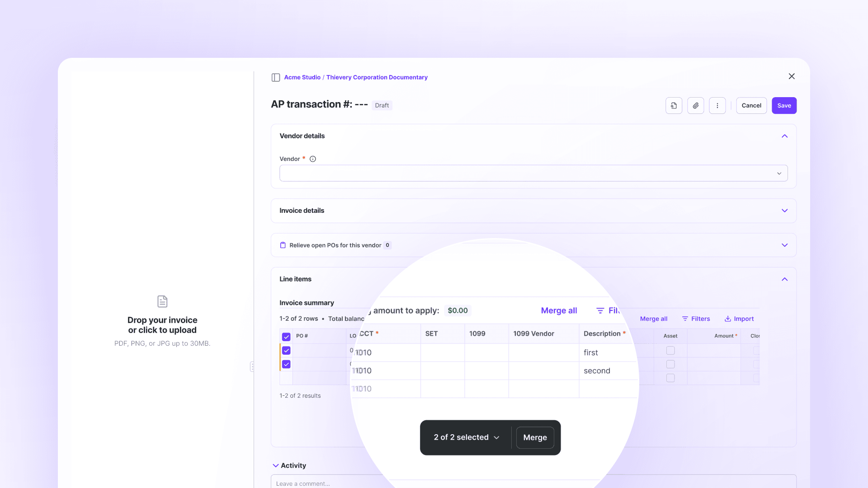Click the Draft status badge
Viewport: 868px width, 488px height.
click(382, 105)
